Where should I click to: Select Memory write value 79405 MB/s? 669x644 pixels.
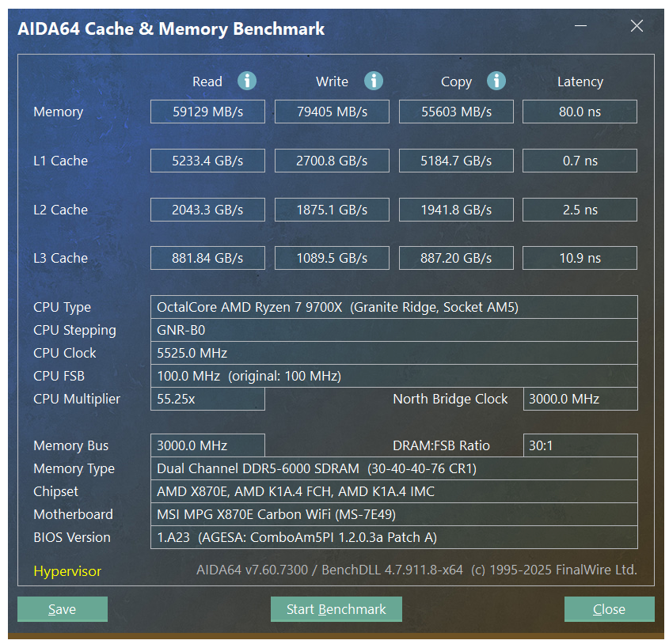click(x=332, y=112)
